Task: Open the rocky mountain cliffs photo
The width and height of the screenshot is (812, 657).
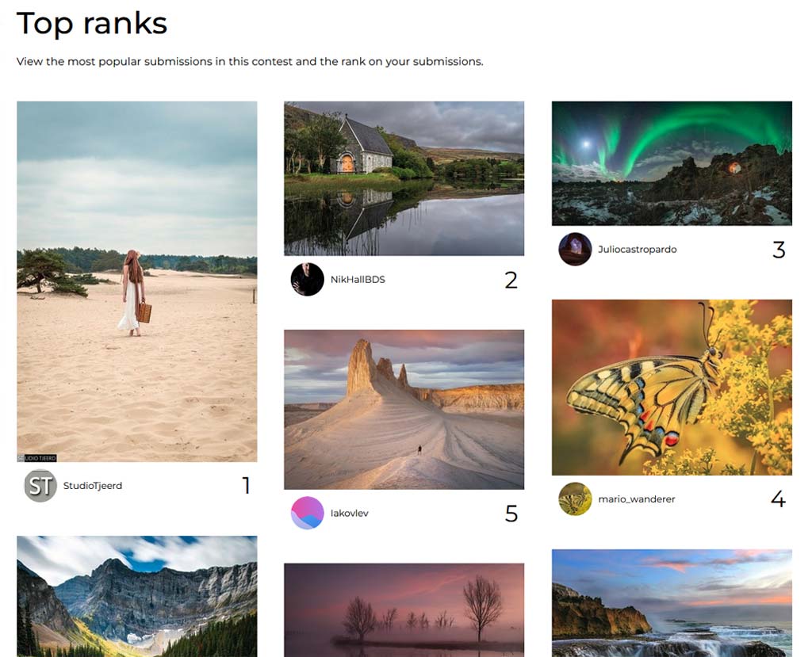Action: [136, 597]
